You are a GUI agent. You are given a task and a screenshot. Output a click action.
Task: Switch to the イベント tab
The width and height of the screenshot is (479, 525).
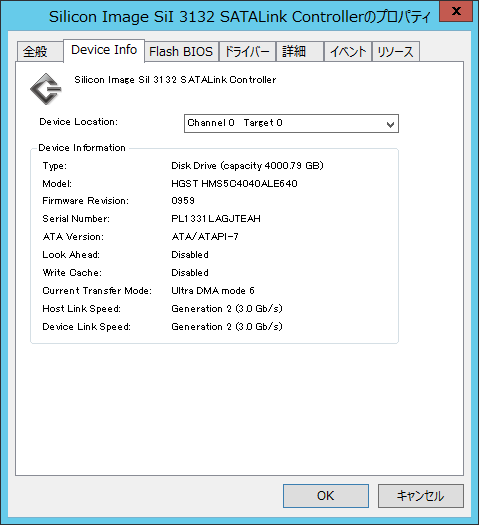coord(348,52)
